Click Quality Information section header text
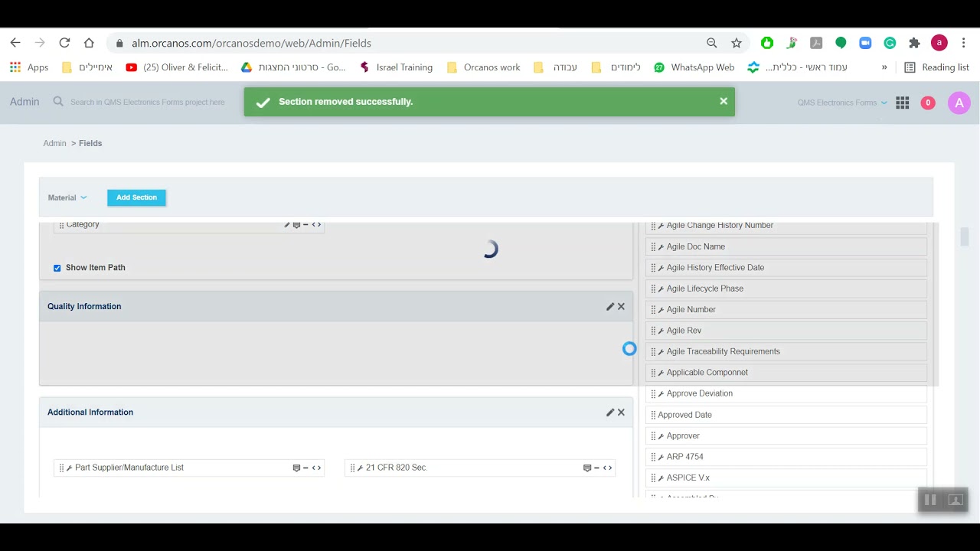This screenshot has width=980, height=551. (x=84, y=306)
